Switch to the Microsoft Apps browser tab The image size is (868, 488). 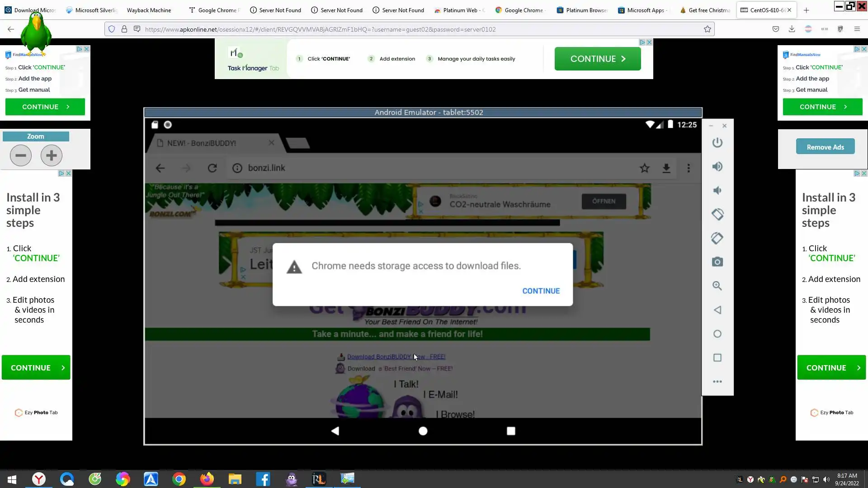[x=645, y=10]
